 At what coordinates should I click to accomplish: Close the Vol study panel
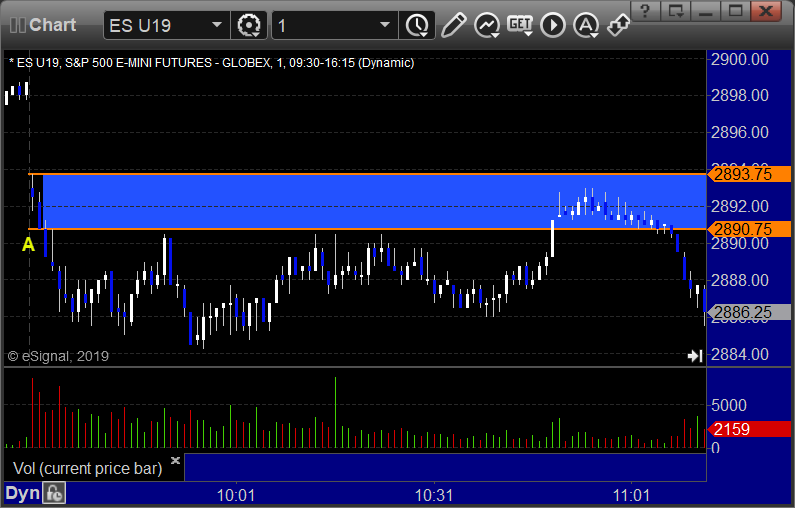(175, 460)
